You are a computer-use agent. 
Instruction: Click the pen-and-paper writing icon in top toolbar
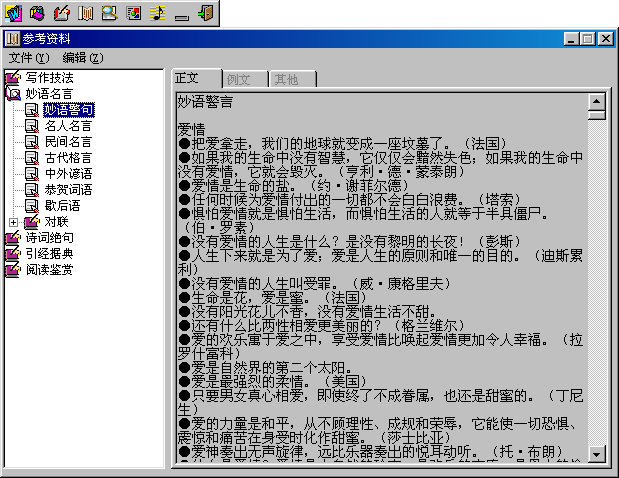point(61,14)
